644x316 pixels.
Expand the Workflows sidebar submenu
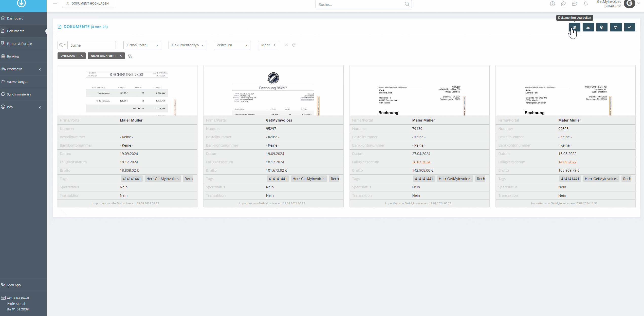pyautogui.click(x=40, y=69)
